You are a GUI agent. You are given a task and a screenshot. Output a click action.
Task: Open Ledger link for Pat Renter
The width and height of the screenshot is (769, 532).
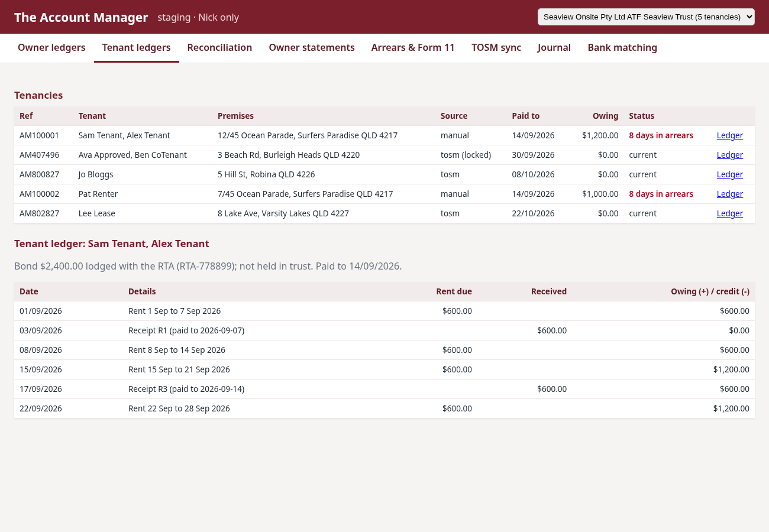click(x=729, y=194)
